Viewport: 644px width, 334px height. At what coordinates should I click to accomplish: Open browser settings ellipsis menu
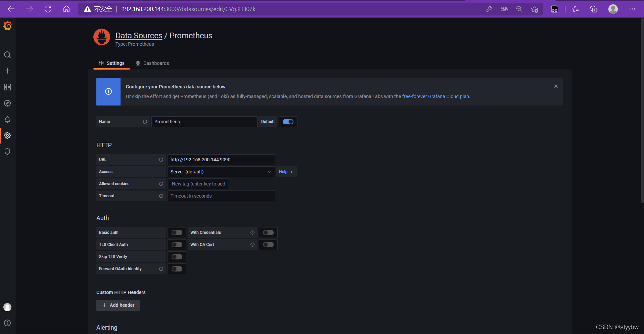point(632,9)
